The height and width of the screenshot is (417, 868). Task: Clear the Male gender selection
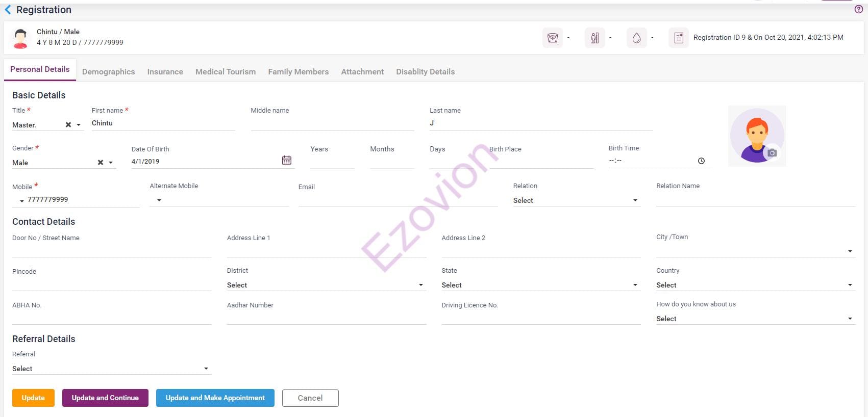101,163
